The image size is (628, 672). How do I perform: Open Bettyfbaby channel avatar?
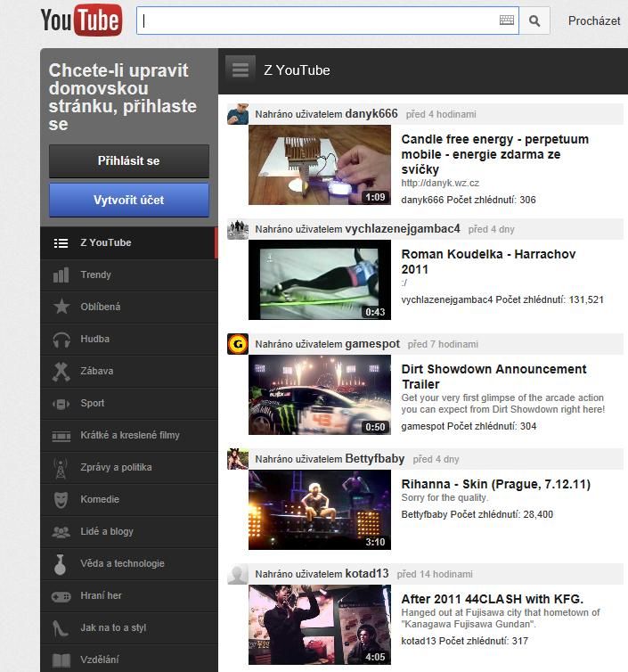click(238, 459)
